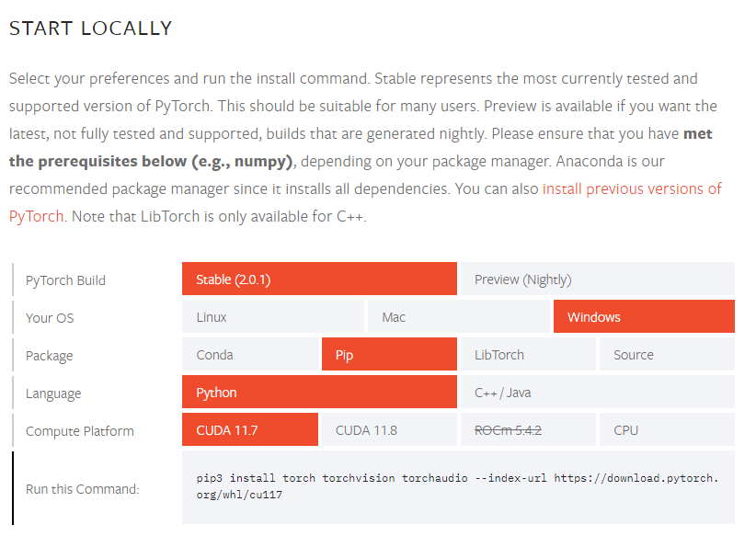Click the PyTorch link in the paragraph

pos(34,215)
